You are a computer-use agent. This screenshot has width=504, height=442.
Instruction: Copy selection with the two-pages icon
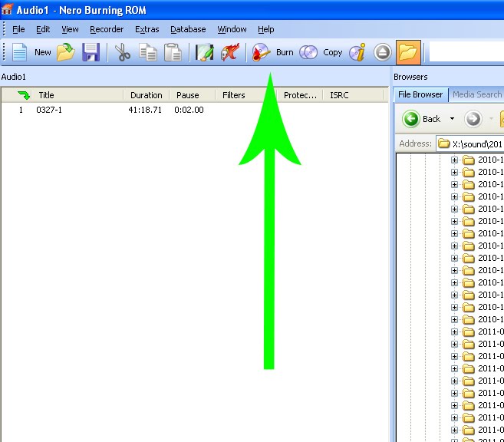click(148, 52)
